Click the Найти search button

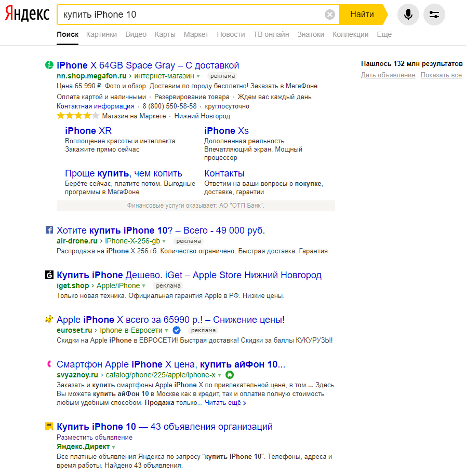pyautogui.click(x=362, y=14)
